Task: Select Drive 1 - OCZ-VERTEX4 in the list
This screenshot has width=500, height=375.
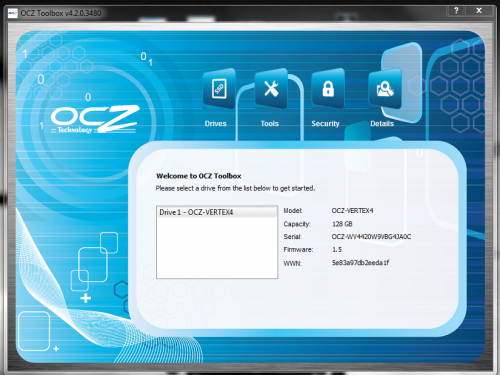Action: point(217,212)
